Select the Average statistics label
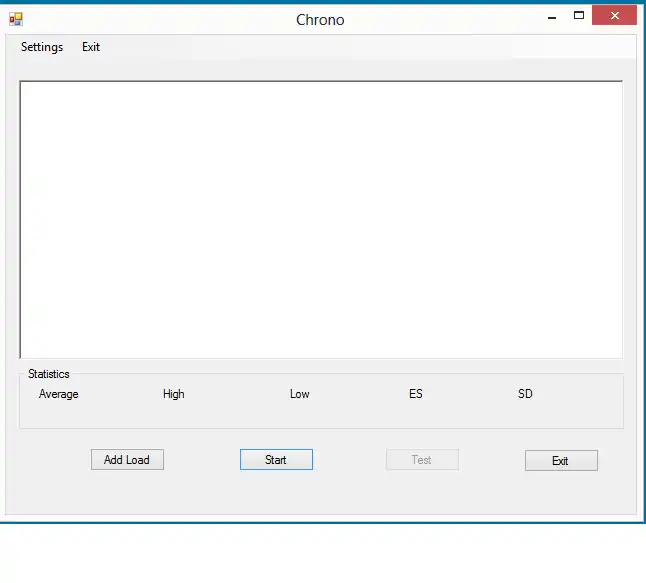 (x=59, y=394)
